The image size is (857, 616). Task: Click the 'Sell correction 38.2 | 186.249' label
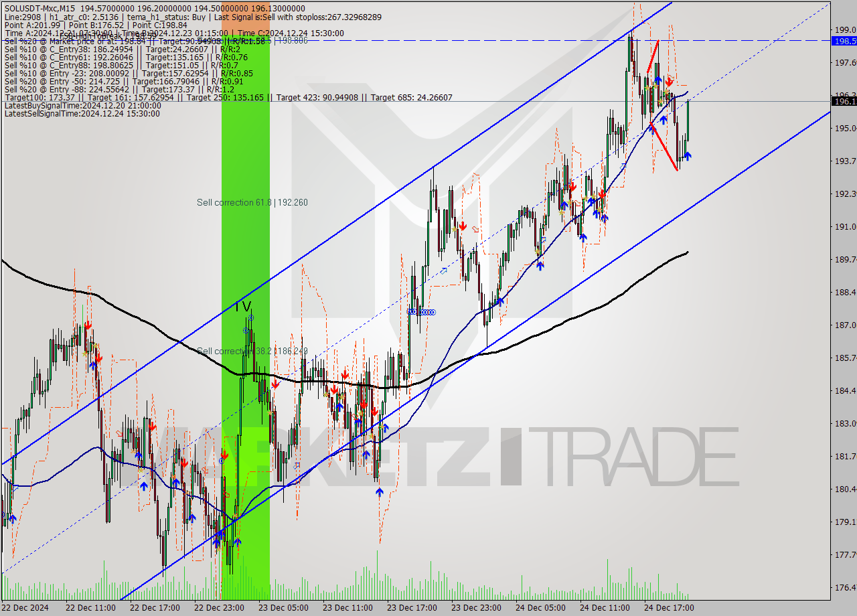pos(252,351)
